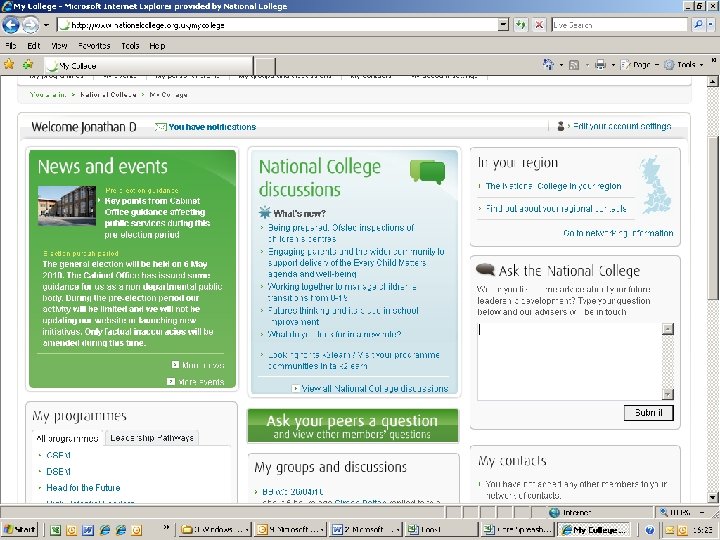This screenshot has height=540, width=720.
Task: Click the page scrollbar up arrow
Action: [x=713, y=81]
